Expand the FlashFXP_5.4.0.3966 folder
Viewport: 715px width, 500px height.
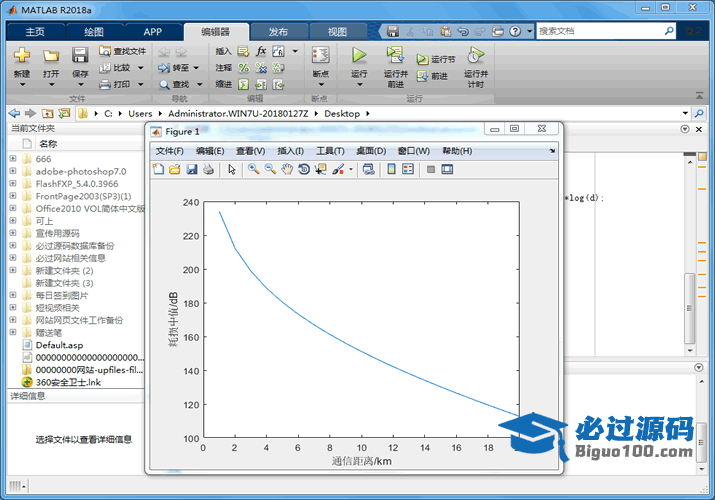tap(13, 183)
